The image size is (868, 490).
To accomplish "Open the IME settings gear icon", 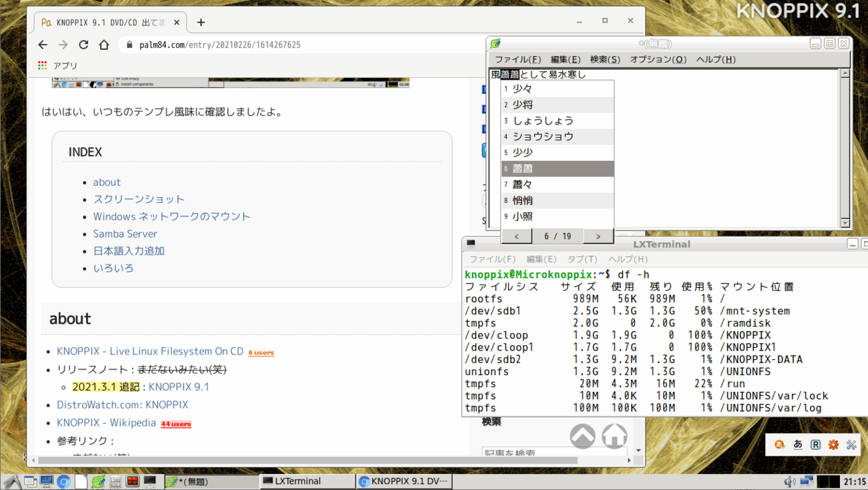I will 833,445.
